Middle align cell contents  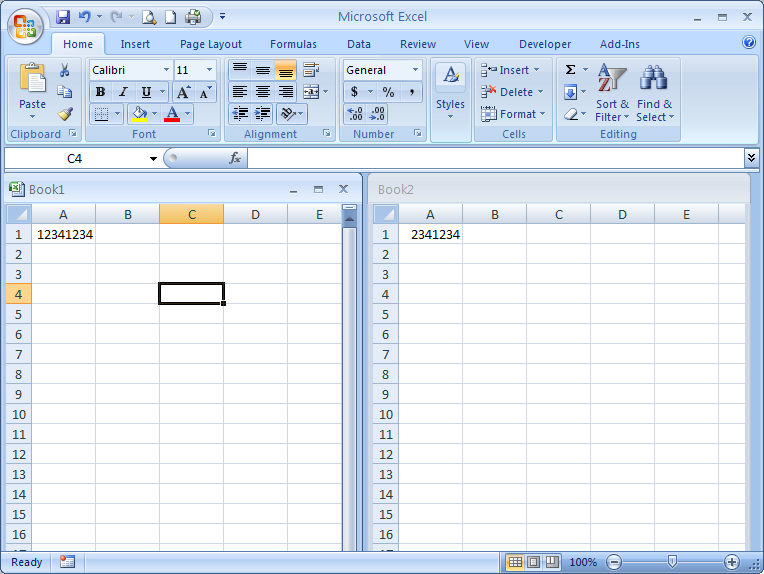263,70
